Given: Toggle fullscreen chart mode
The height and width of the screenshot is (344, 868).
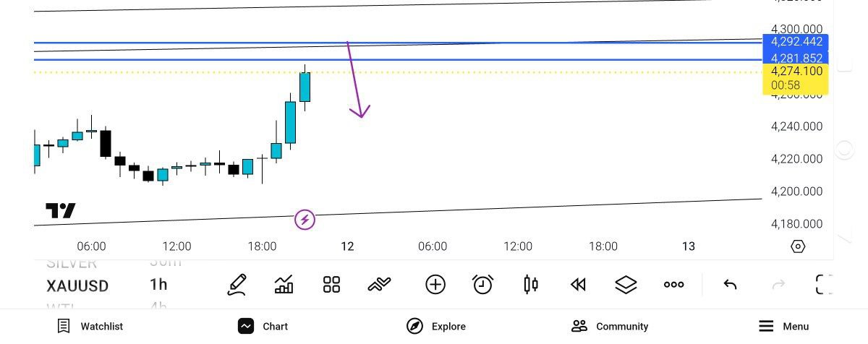Looking at the screenshot, I should click(824, 285).
